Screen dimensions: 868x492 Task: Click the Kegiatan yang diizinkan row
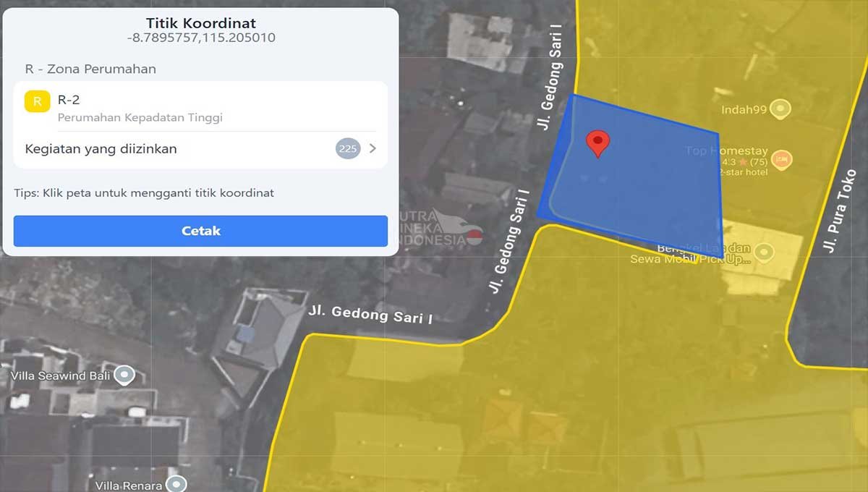point(201,149)
